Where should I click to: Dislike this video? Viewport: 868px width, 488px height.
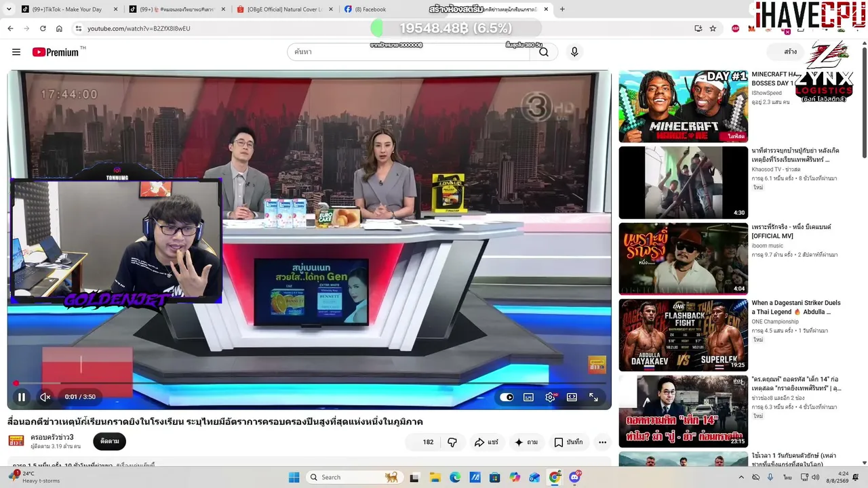click(x=452, y=442)
